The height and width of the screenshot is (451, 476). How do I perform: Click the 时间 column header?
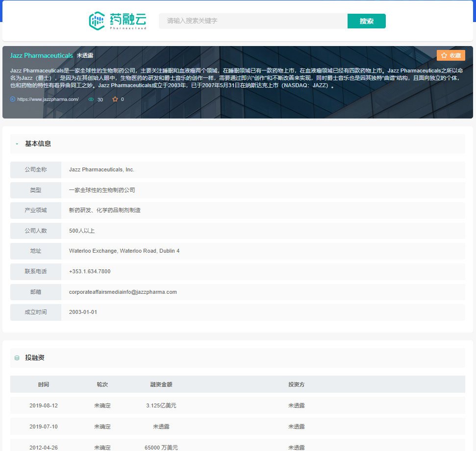point(44,384)
